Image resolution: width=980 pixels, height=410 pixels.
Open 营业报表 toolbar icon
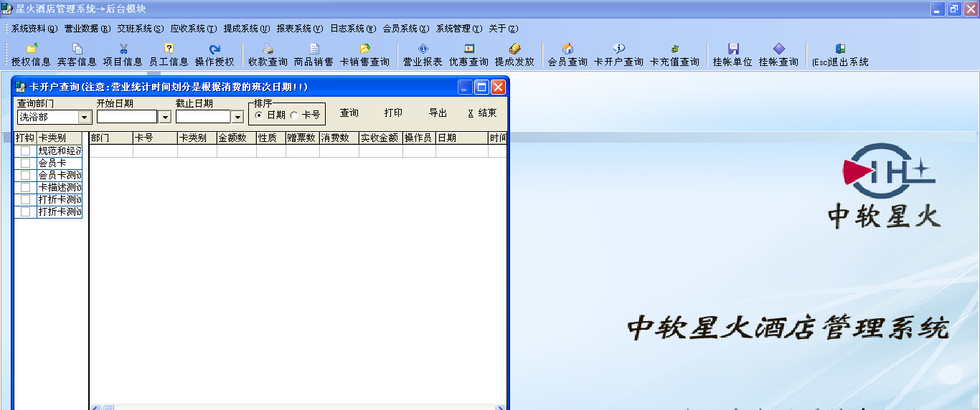423,55
